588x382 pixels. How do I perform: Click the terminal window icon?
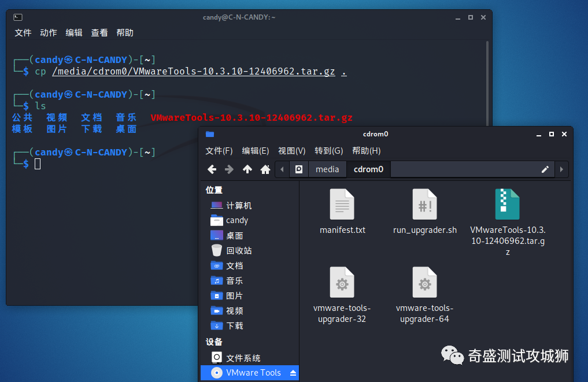(x=18, y=17)
